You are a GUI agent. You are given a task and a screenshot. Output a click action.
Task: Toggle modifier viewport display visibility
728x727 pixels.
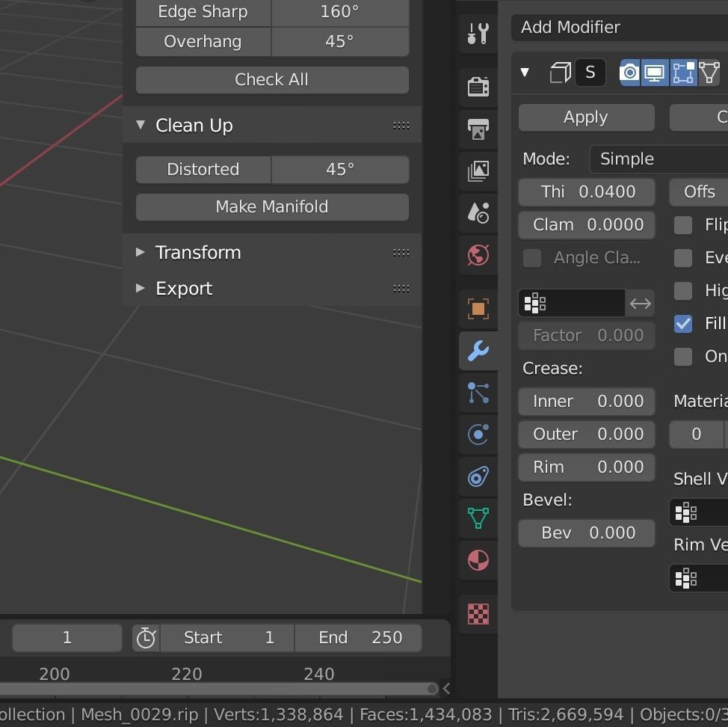(655, 73)
